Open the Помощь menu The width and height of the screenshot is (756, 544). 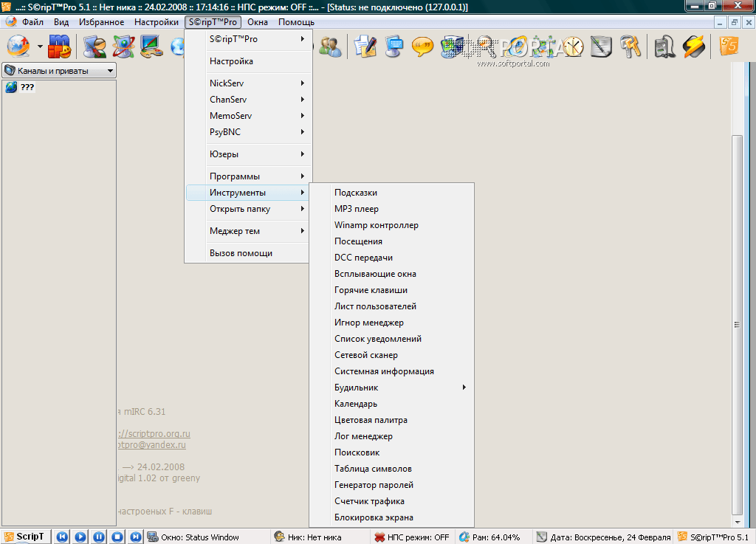click(x=296, y=22)
